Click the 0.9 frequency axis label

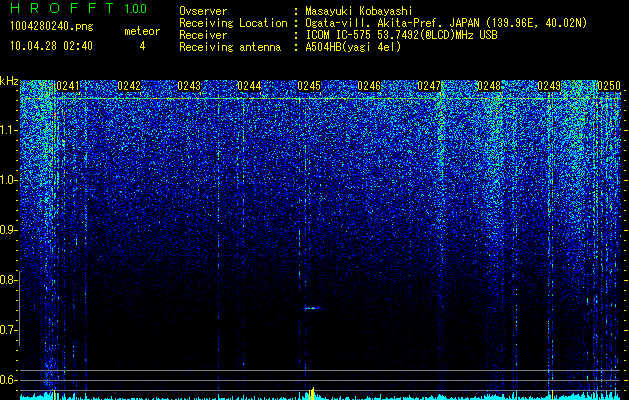pyautogui.click(x=8, y=230)
